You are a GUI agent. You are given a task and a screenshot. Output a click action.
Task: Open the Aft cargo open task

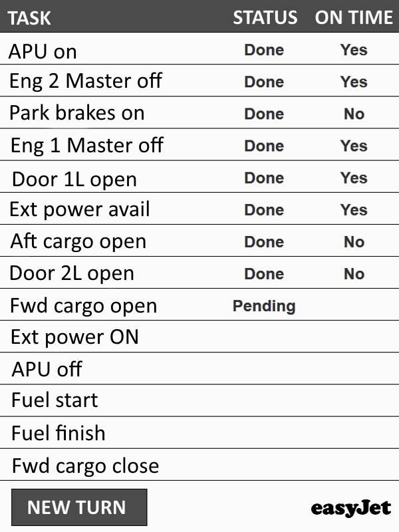(199, 241)
